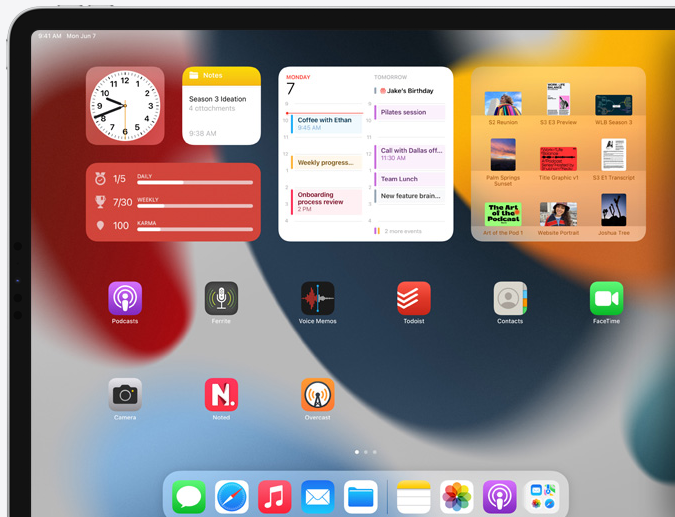
Task: Open the Todoist app
Action: point(413,298)
